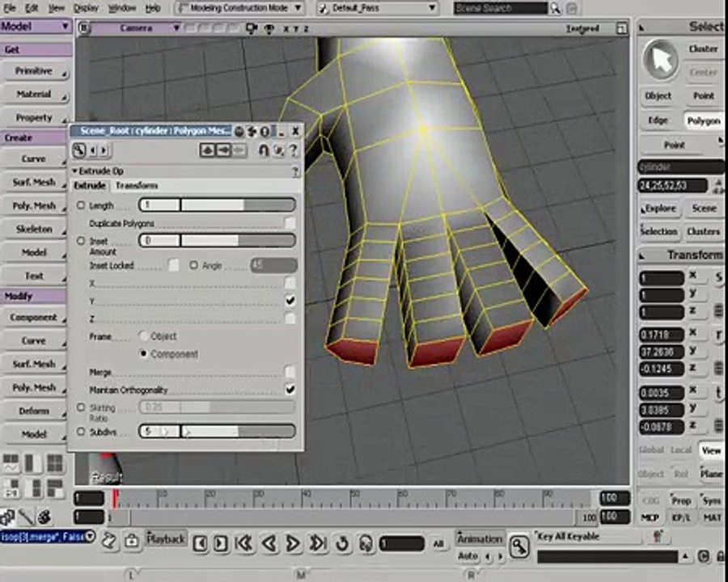Enable the Merge checkbox
728x582 pixels.
(x=290, y=372)
